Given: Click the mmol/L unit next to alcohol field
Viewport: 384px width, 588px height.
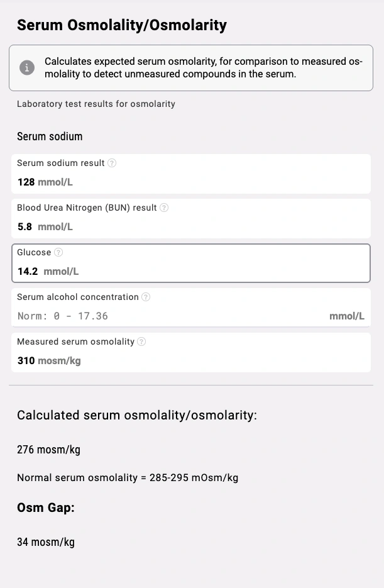Looking at the screenshot, I should tap(348, 316).
